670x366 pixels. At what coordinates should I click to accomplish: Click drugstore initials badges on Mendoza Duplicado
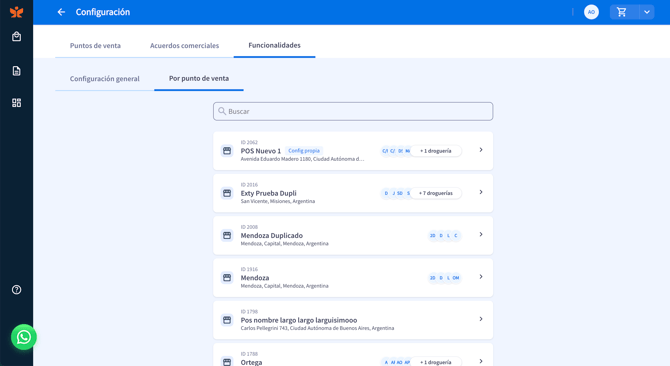tap(444, 235)
